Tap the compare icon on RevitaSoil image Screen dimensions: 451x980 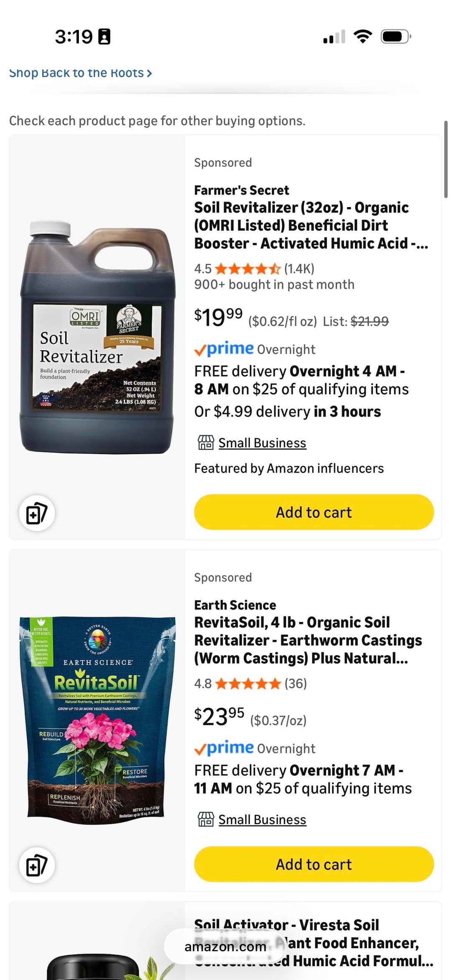(37, 865)
